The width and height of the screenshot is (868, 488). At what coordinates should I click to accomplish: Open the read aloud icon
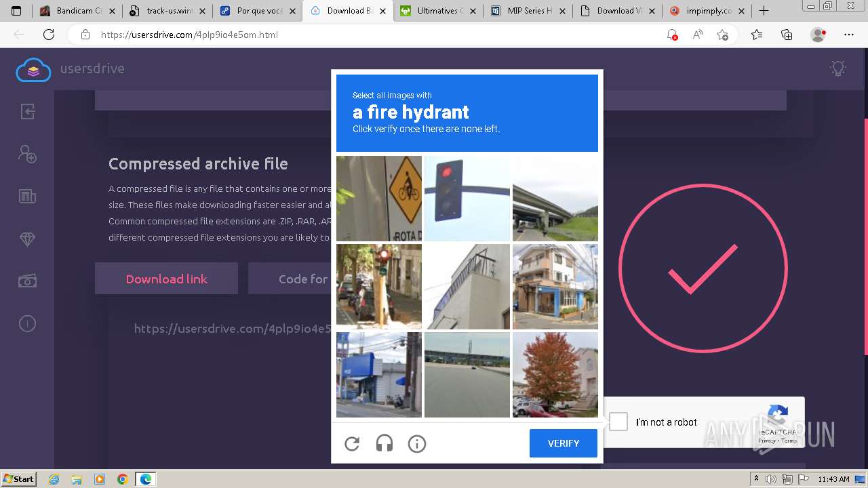698,35
